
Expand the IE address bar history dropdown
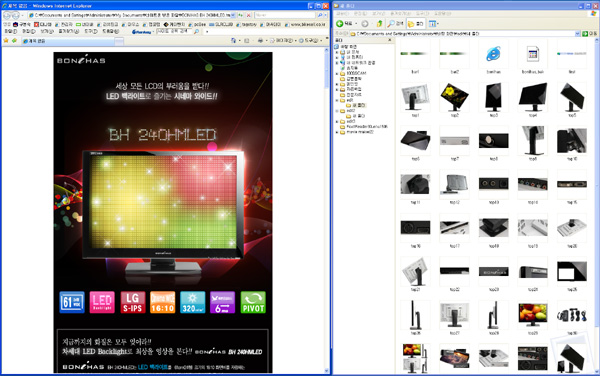tap(233, 15)
